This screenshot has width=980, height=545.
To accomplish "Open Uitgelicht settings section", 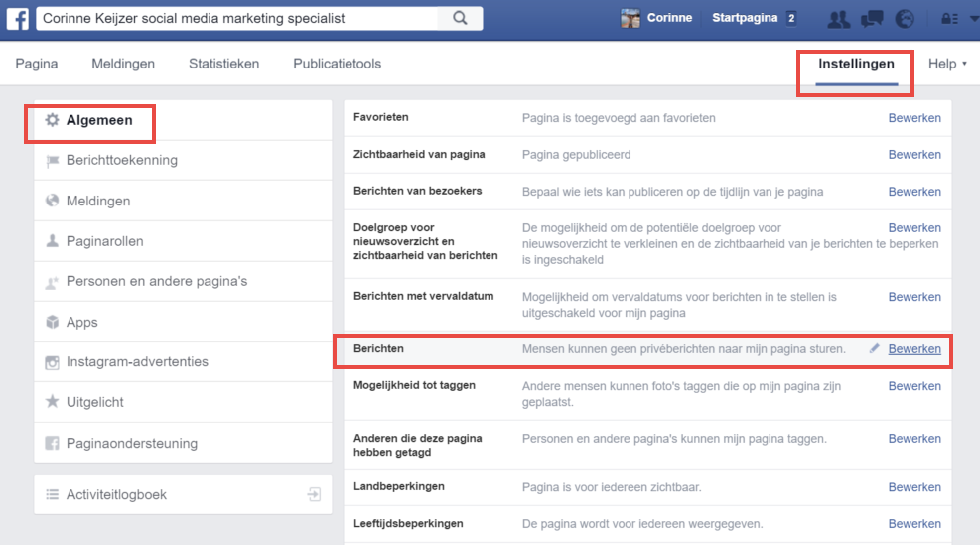I will [183, 402].
